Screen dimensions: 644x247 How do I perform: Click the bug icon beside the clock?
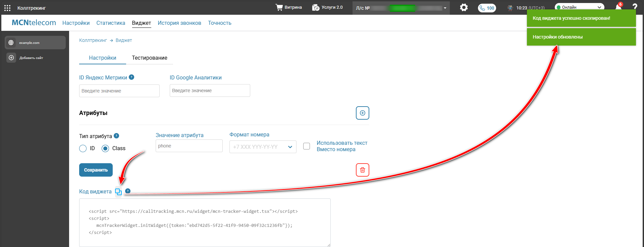(x=510, y=8)
